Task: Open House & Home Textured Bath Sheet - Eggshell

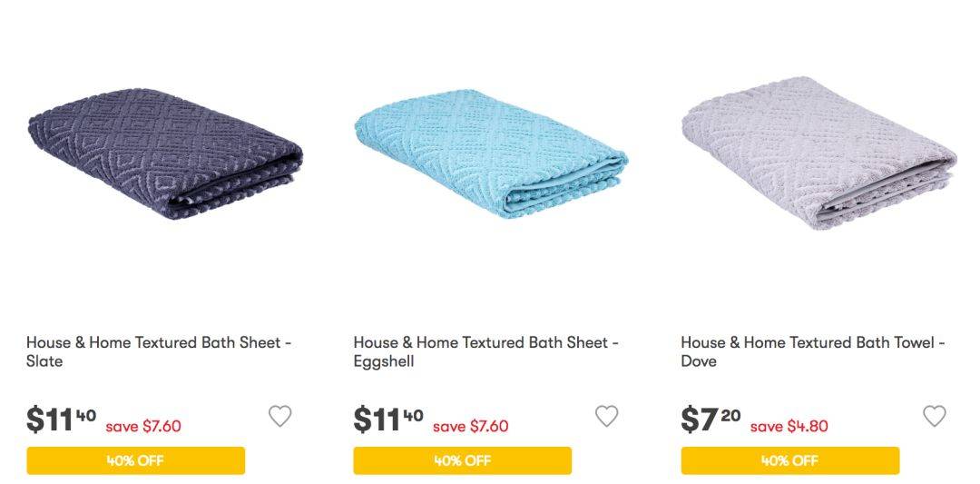Action: [x=485, y=351]
